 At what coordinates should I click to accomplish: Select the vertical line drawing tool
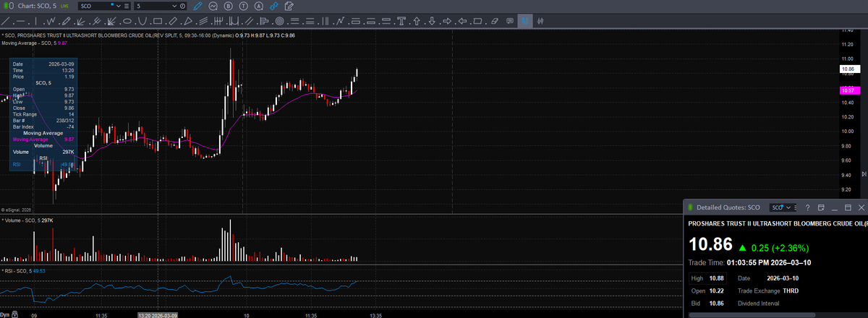click(x=35, y=21)
